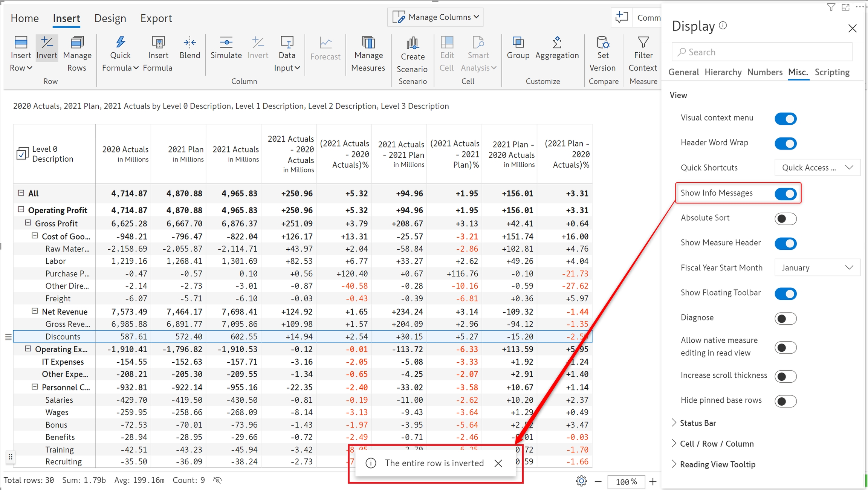The image size is (868, 490).
Task: Click the zoom in plus button
Action: [653, 481]
